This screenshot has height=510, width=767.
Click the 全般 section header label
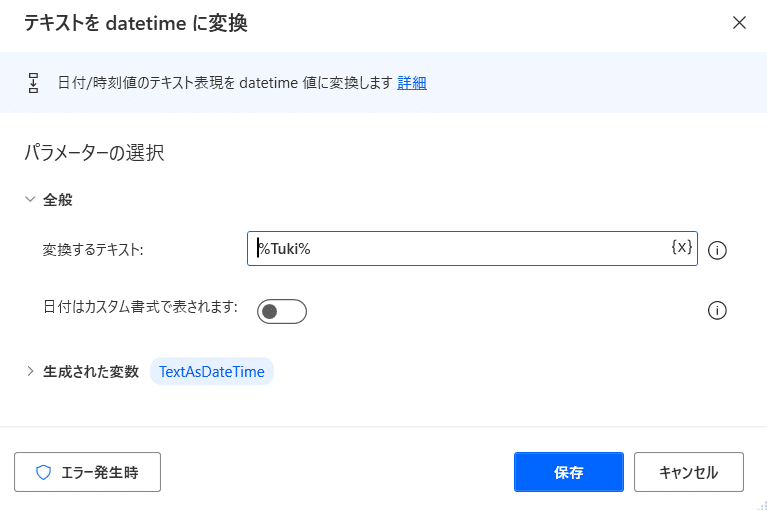[x=58, y=200]
